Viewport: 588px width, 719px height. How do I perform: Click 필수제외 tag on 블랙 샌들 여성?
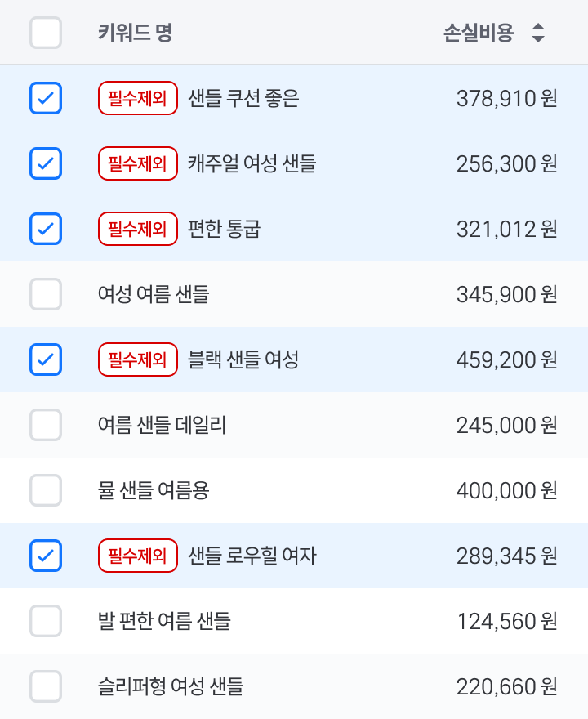pos(138,359)
